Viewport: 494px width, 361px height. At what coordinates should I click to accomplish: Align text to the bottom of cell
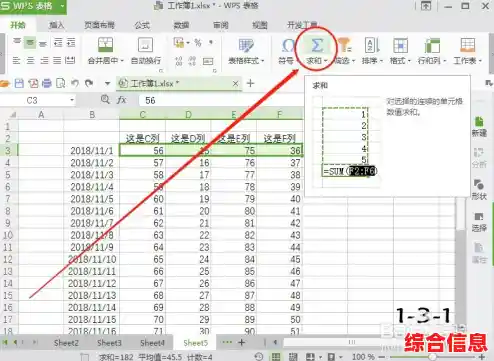pos(43,43)
